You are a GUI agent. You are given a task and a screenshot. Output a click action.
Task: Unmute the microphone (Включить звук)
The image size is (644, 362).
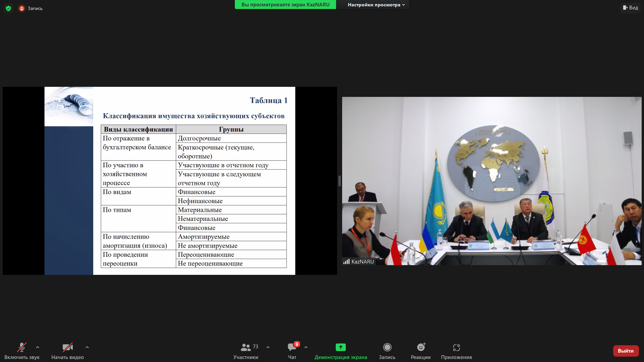click(22, 347)
